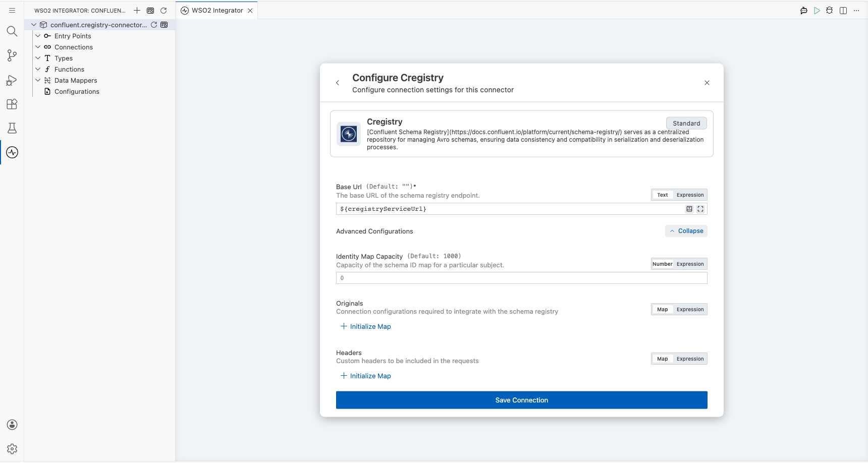Click Initialize Map under Originals
The height and width of the screenshot is (463, 868).
(x=366, y=326)
